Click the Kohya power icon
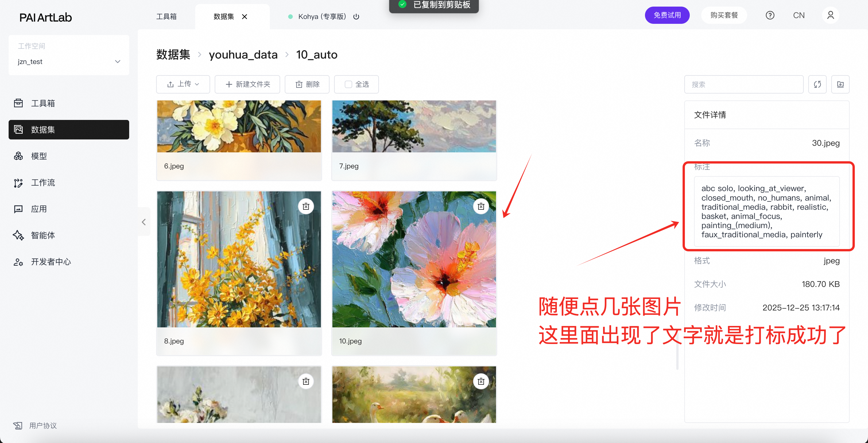This screenshot has height=443, width=868. click(356, 17)
